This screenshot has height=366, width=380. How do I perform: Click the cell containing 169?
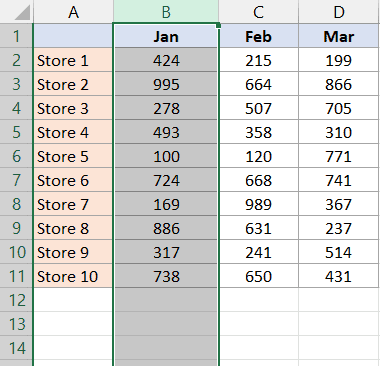[x=166, y=204]
